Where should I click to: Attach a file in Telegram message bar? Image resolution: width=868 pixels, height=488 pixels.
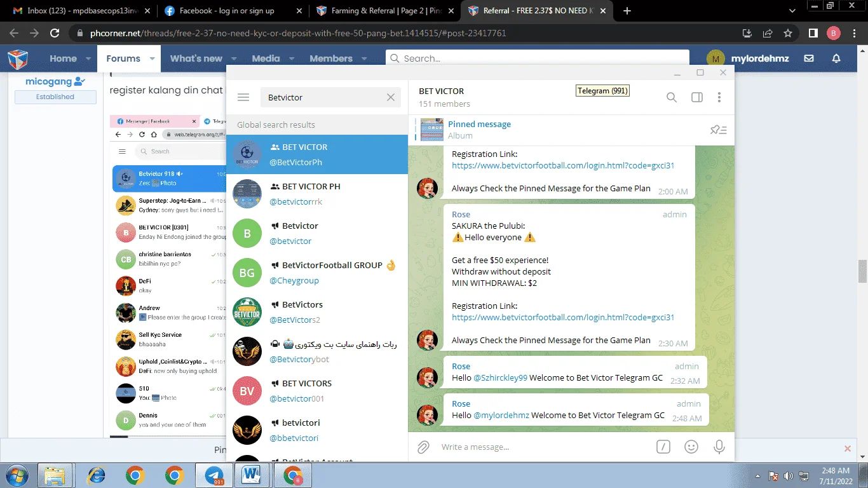coord(423,447)
